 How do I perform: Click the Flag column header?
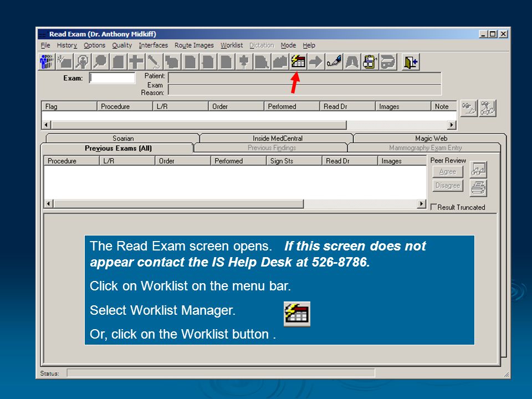[x=69, y=106]
